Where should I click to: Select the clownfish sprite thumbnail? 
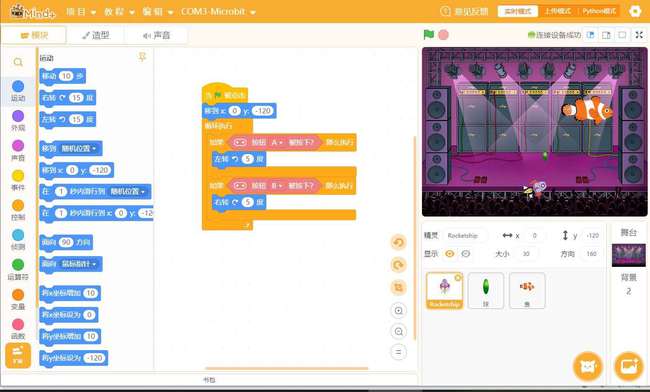click(527, 290)
